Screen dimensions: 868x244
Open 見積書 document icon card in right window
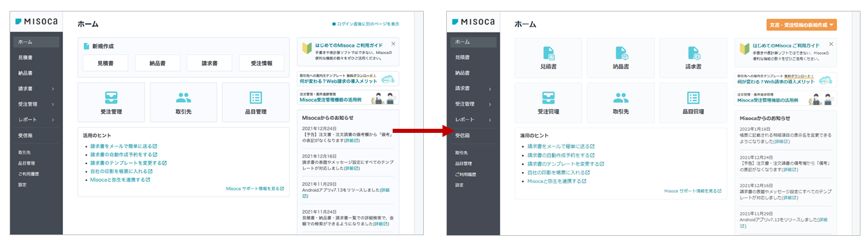point(548,58)
